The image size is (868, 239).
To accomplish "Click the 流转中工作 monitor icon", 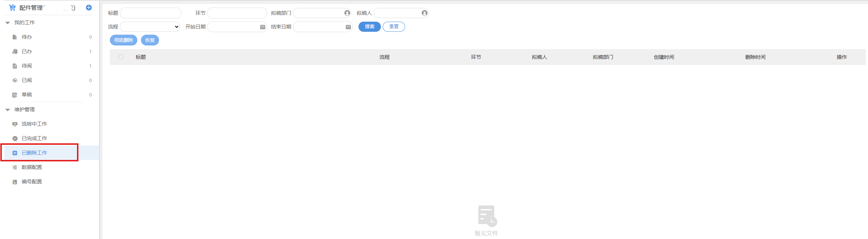I will [15, 124].
